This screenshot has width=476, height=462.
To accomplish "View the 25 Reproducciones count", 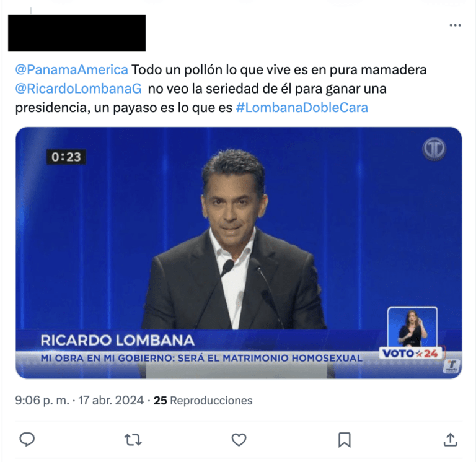I will coord(203,401).
